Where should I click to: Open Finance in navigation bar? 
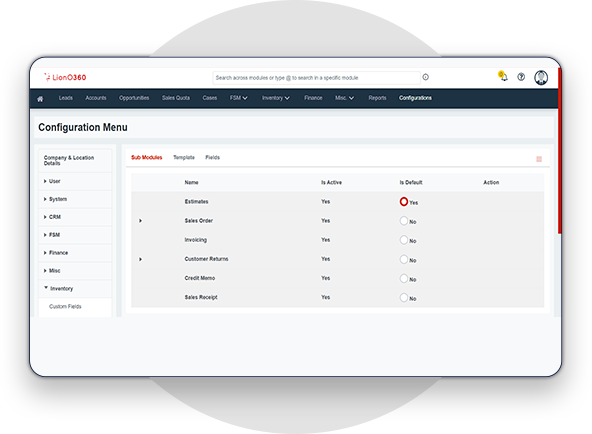pos(313,98)
